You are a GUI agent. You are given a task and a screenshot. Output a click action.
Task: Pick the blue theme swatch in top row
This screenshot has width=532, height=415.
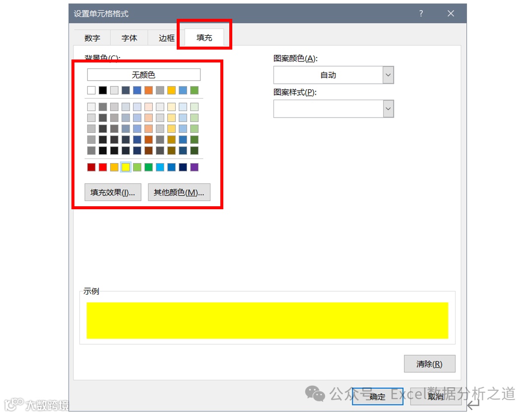(137, 90)
